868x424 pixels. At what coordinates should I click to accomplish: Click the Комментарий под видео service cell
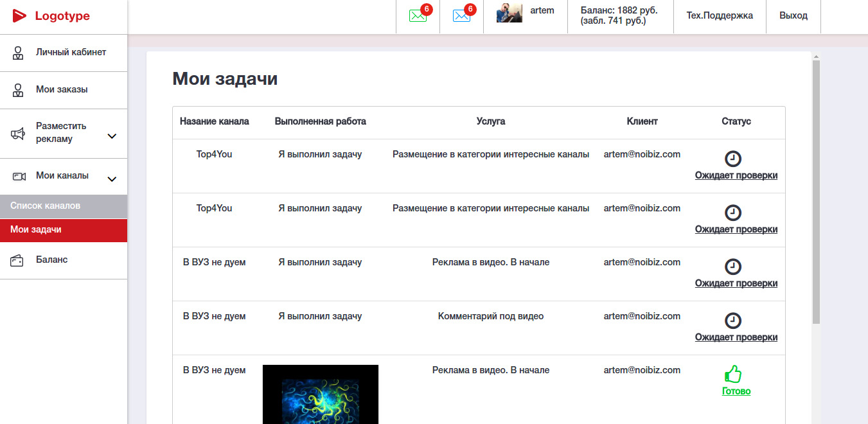click(491, 316)
